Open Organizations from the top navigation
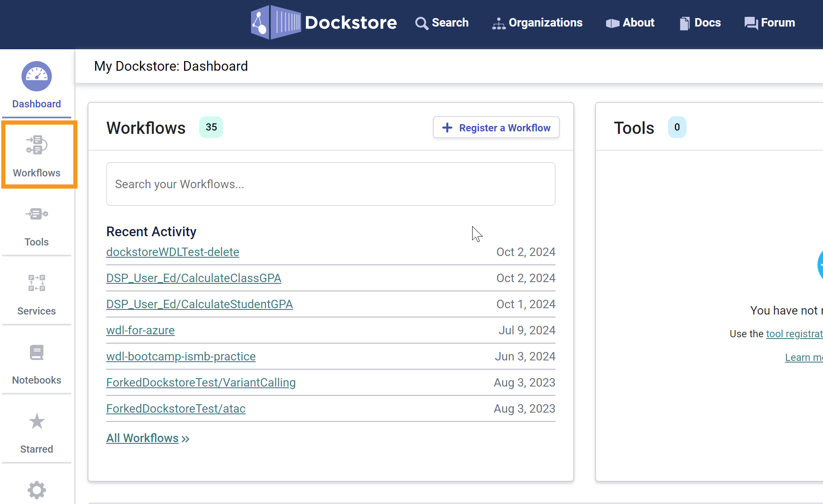 537,23
